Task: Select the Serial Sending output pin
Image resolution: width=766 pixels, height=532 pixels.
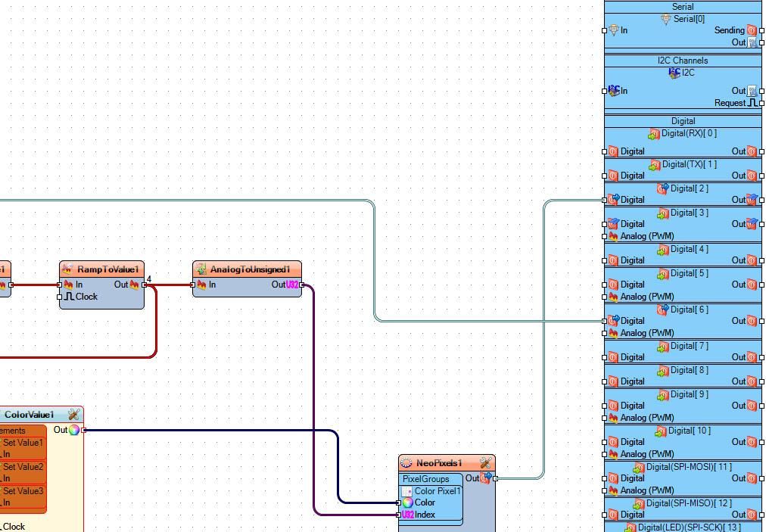Action: pos(761,31)
